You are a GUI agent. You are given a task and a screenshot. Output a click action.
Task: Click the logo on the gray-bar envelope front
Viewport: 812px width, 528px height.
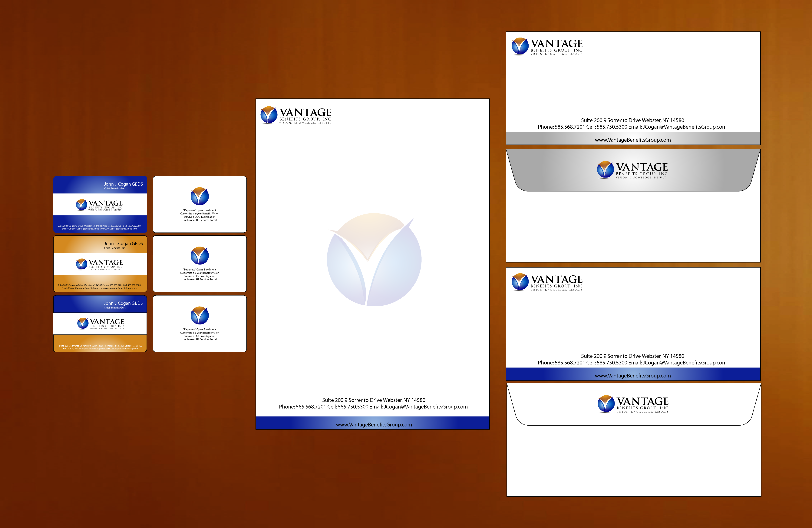point(547,47)
